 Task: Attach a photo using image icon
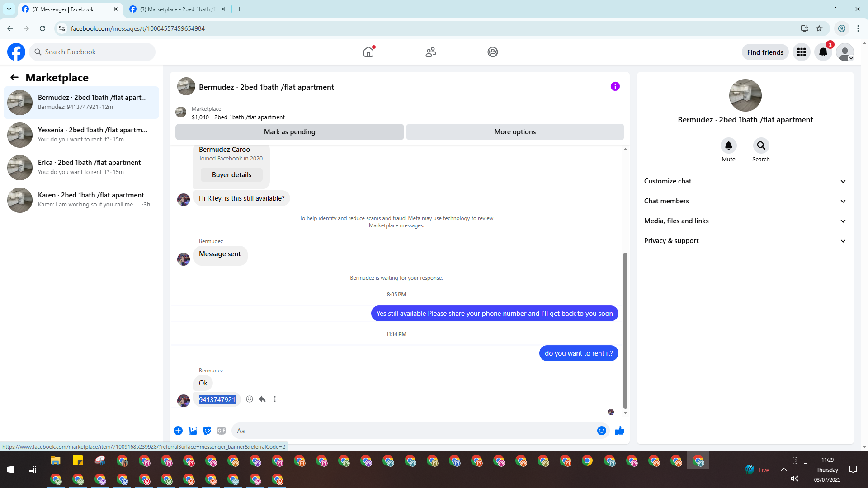(193, 431)
